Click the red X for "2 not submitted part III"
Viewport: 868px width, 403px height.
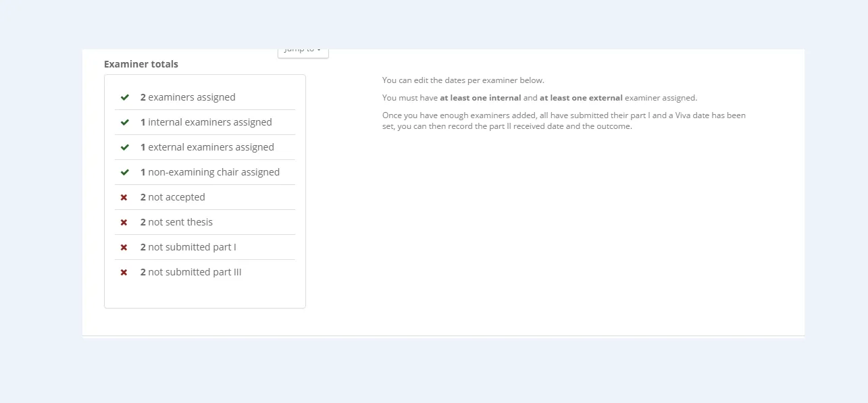[x=124, y=272]
